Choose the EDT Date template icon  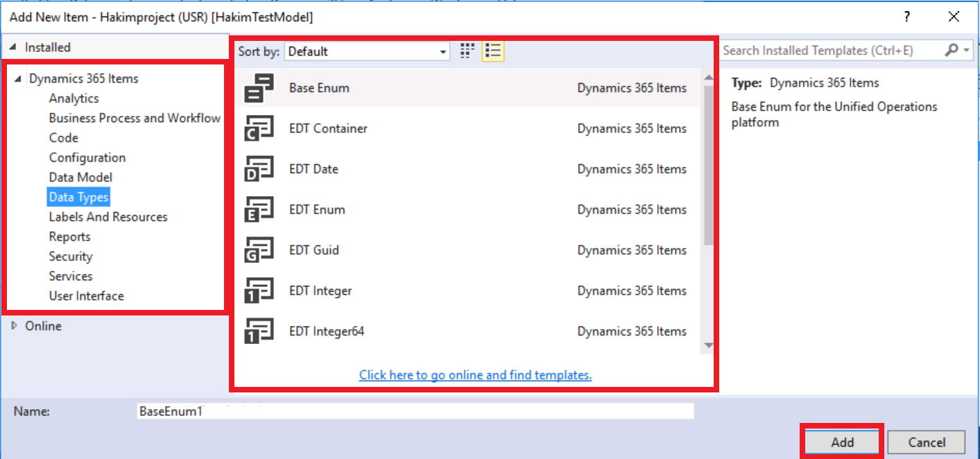tap(259, 169)
